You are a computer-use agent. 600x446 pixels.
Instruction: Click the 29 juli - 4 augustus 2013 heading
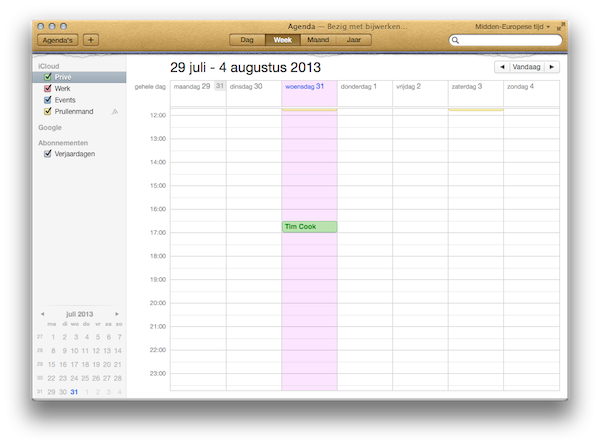click(x=245, y=67)
